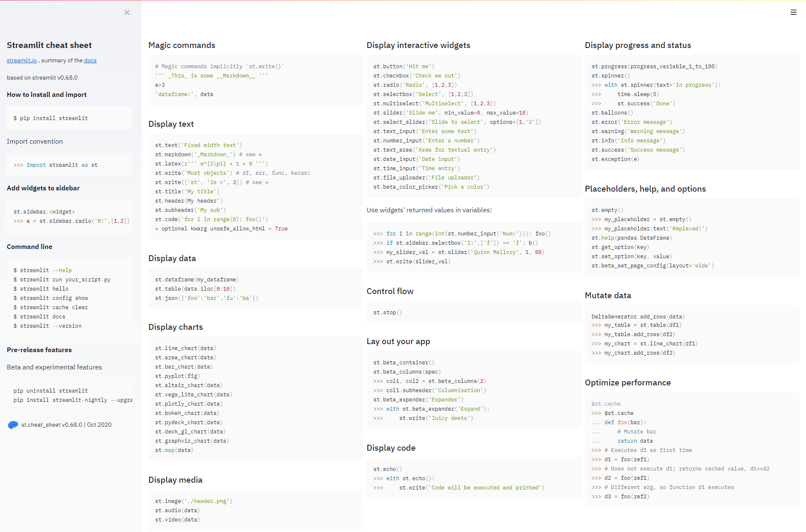Click the st.progress code line
This screenshot has width=806, height=532.
coord(654,67)
